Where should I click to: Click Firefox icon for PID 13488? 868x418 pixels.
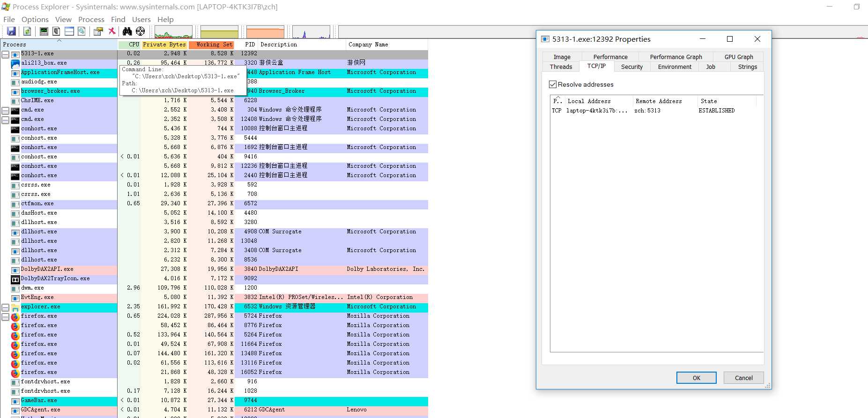click(15, 354)
